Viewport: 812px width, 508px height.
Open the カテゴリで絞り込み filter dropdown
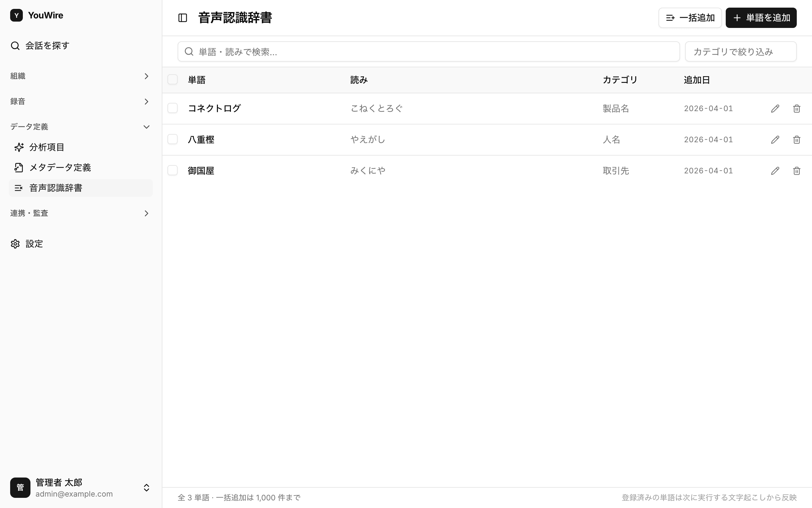[x=741, y=51]
